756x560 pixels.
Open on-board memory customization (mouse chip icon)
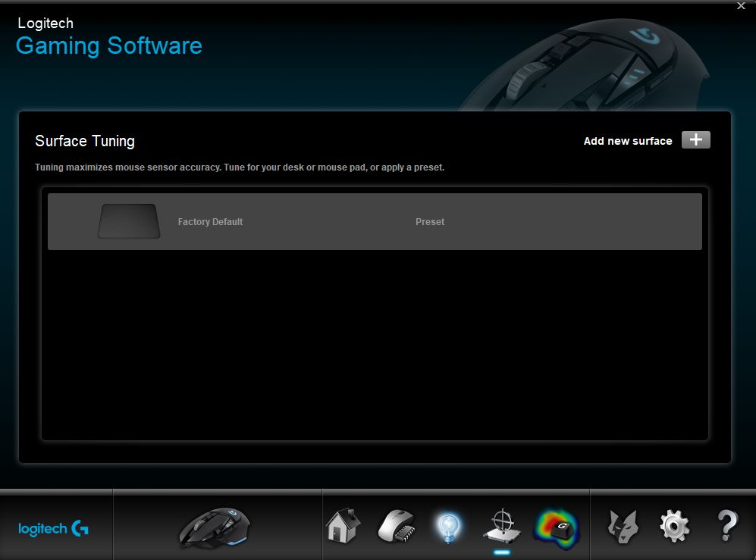pyautogui.click(x=397, y=526)
